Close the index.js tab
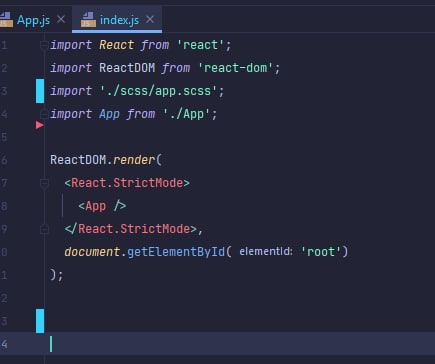435x364 pixels. (x=150, y=20)
